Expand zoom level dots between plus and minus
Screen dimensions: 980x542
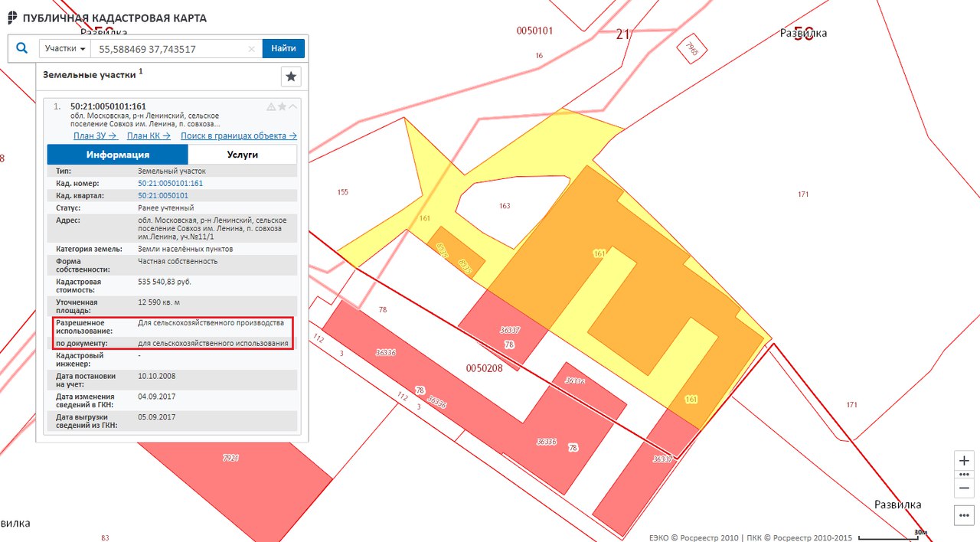[x=964, y=475]
